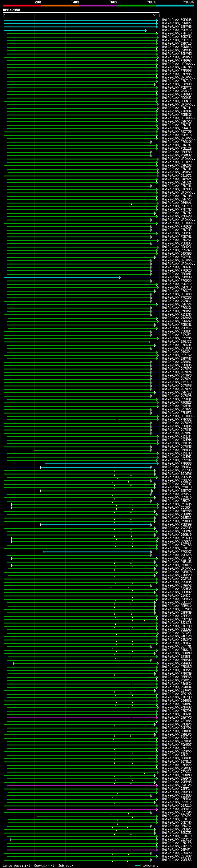
Task: Select label UniRef100_A4F1U3
Action: (x=177, y=562)
